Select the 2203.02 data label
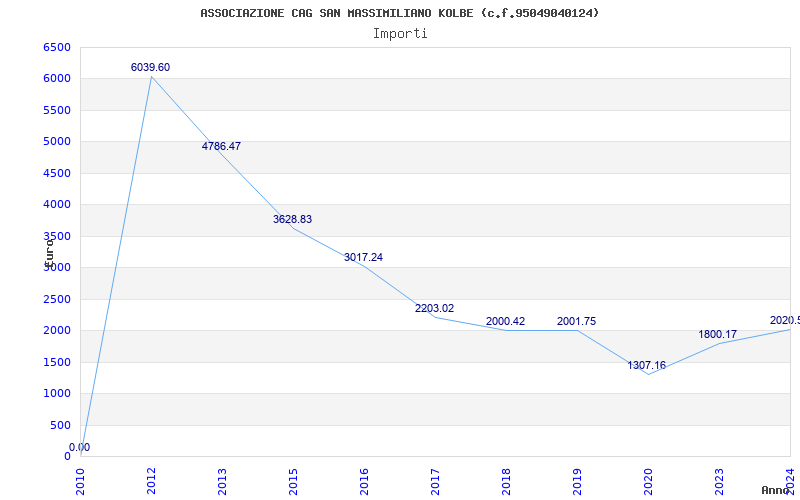The width and height of the screenshot is (800, 500). click(x=434, y=309)
